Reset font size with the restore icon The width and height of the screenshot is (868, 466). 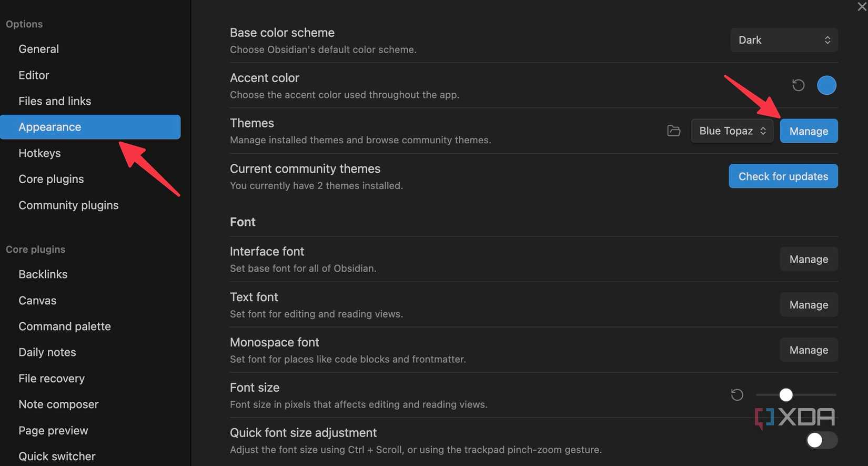737,394
